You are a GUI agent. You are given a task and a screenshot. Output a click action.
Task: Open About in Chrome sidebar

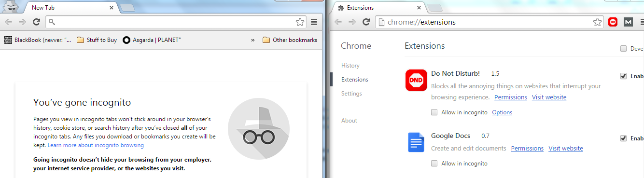coord(349,121)
